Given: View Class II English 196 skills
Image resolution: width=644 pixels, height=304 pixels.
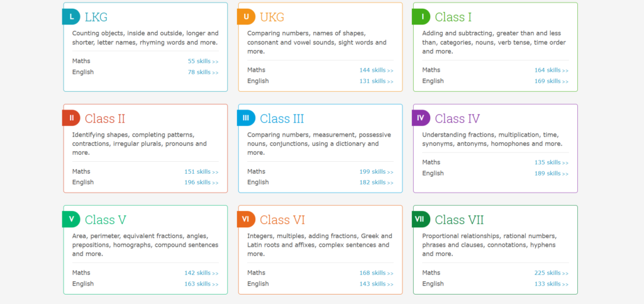Looking at the screenshot, I should click(x=201, y=183).
